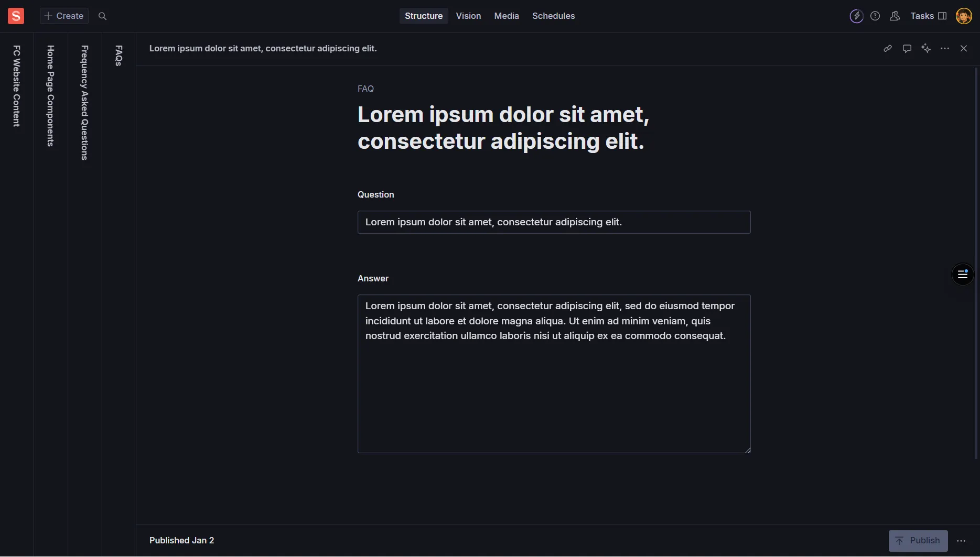Image resolution: width=980 pixels, height=557 pixels.
Task: Click the AI sparkles icon
Action: 926,49
